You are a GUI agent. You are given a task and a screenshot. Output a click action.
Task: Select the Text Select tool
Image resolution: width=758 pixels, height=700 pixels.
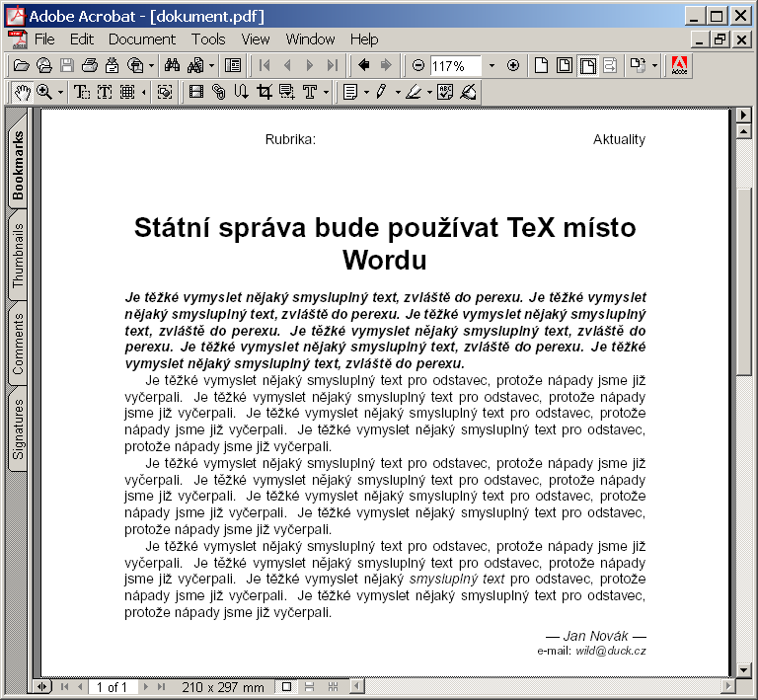click(82, 92)
